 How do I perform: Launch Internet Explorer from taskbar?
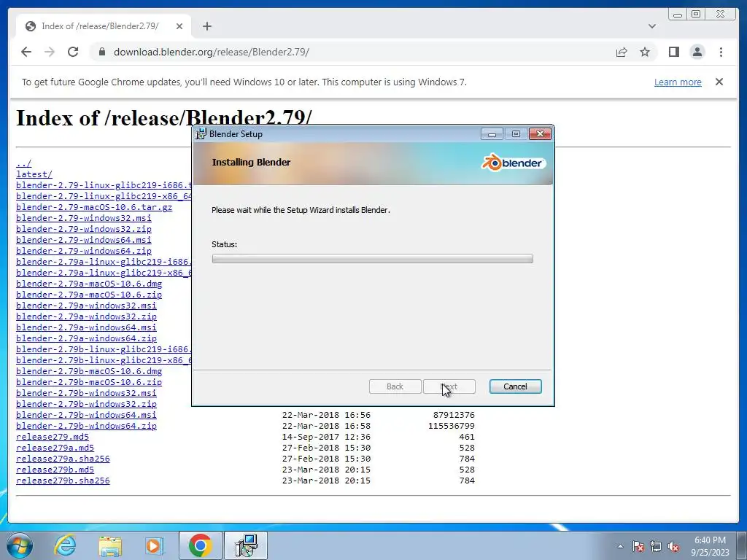[65, 545]
